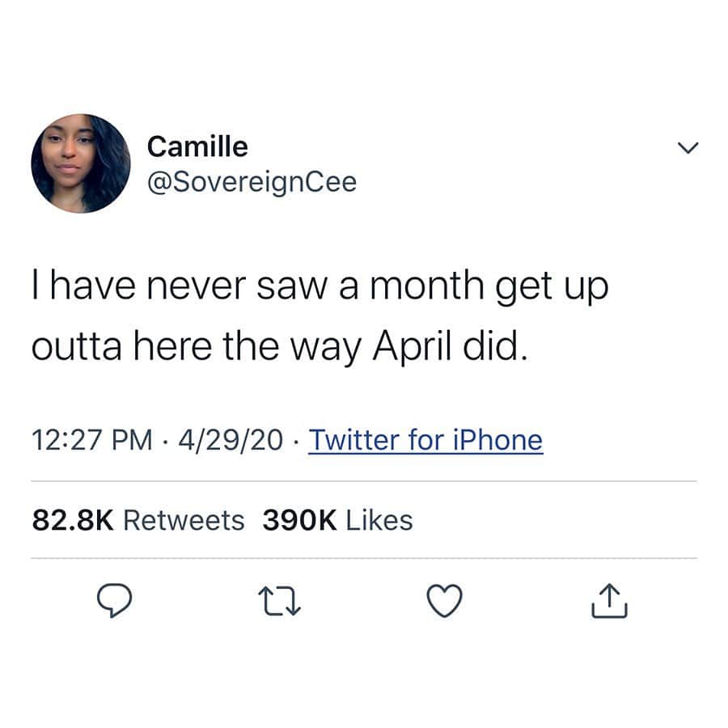The height and width of the screenshot is (728, 728).
Task: Click the word 'Retweets' label
Action: [184, 520]
